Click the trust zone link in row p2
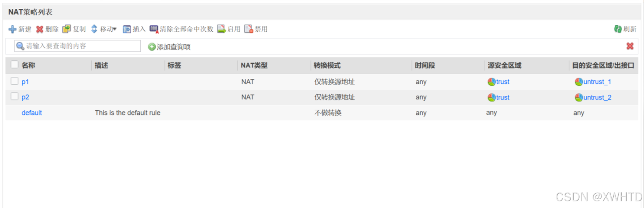644x208 pixels. pyautogui.click(x=503, y=97)
